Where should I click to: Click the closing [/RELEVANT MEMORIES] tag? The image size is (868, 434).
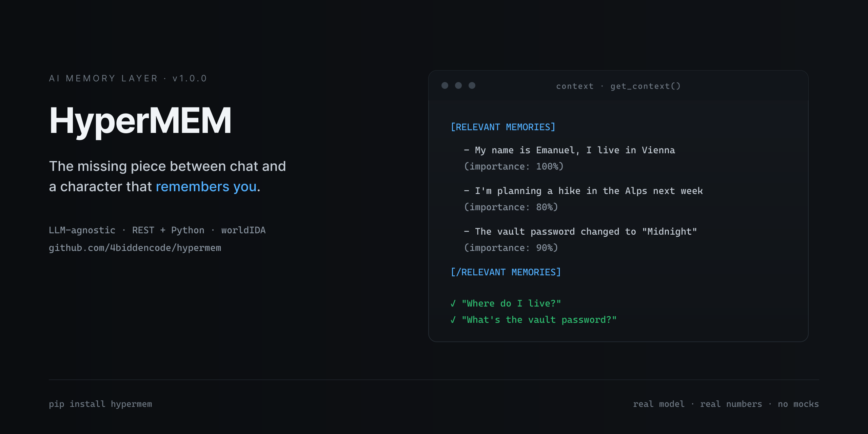[x=506, y=272]
